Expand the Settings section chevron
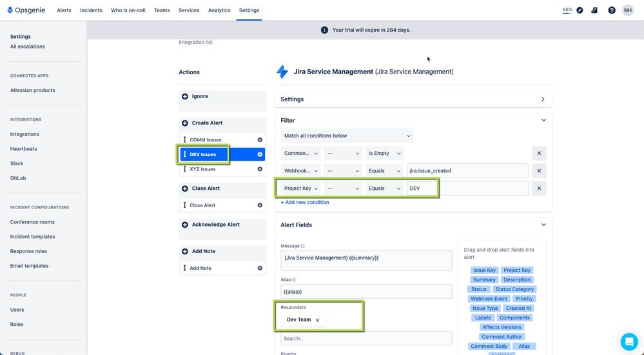This screenshot has height=355, width=644. (x=543, y=99)
